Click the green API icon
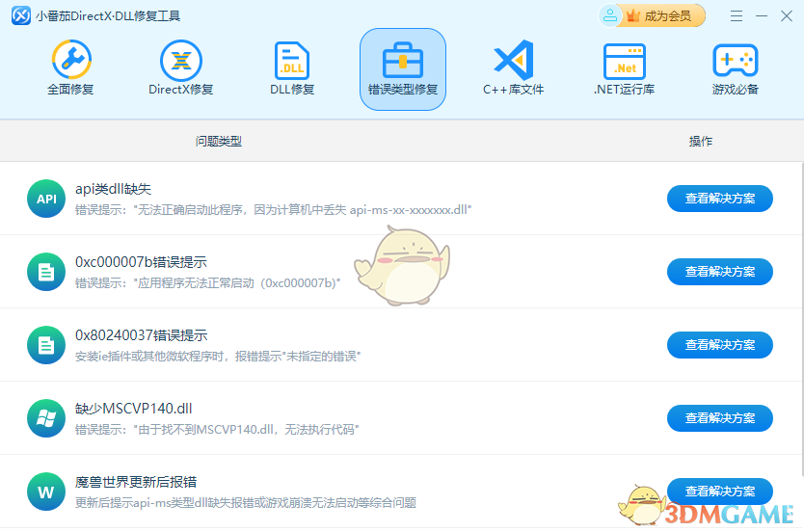The image size is (804, 532). [x=46, y=199]
